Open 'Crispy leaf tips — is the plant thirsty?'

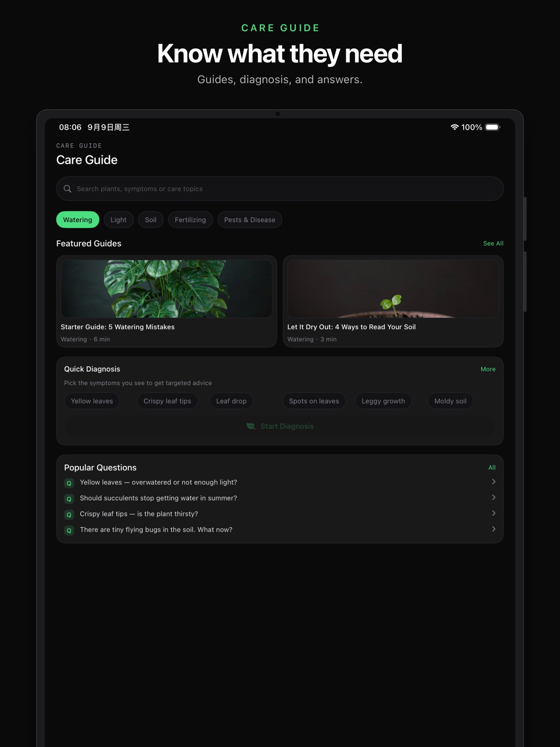click(139, 514)
